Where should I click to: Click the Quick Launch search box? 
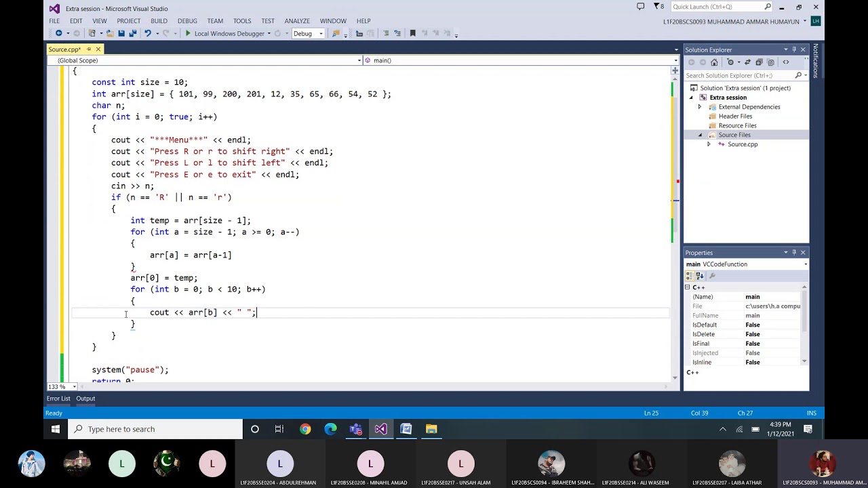(x=722, y=7)
